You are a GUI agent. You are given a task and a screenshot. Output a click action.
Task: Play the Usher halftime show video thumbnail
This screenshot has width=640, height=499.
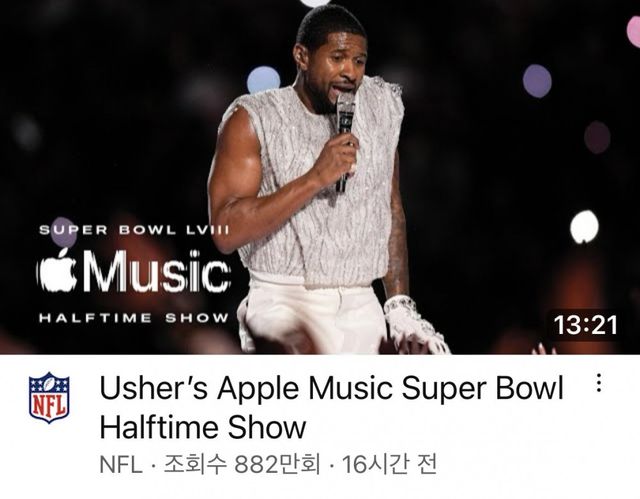click(x=320, y=177)
